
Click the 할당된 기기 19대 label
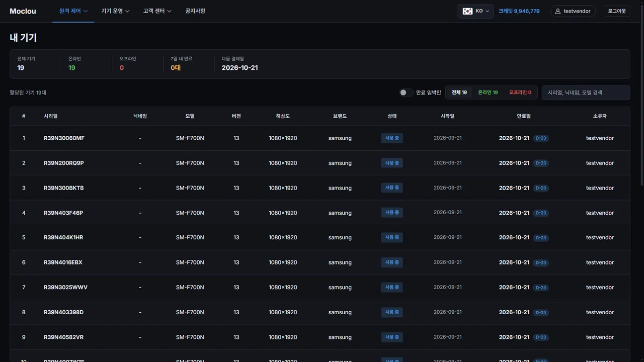click(x=28, y=93)
